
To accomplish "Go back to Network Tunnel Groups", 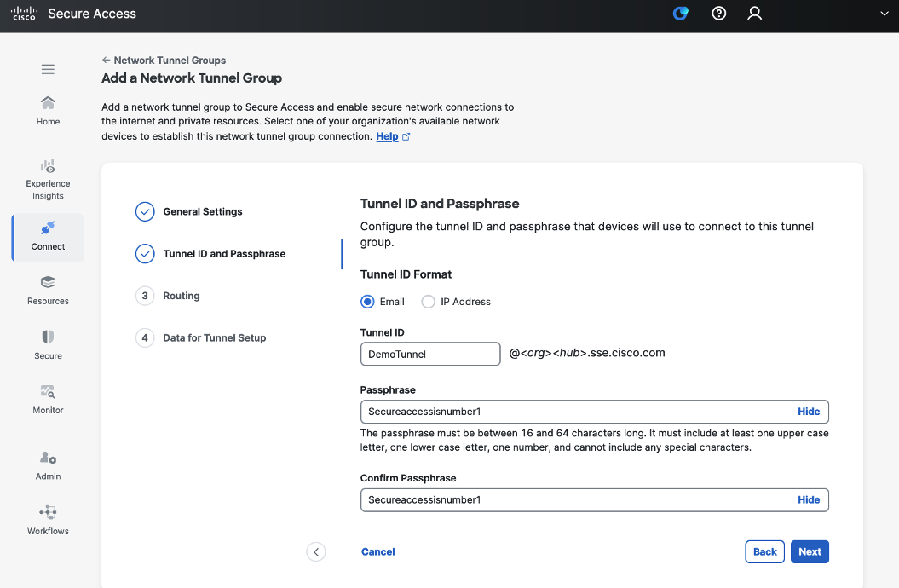I will 164,61.
